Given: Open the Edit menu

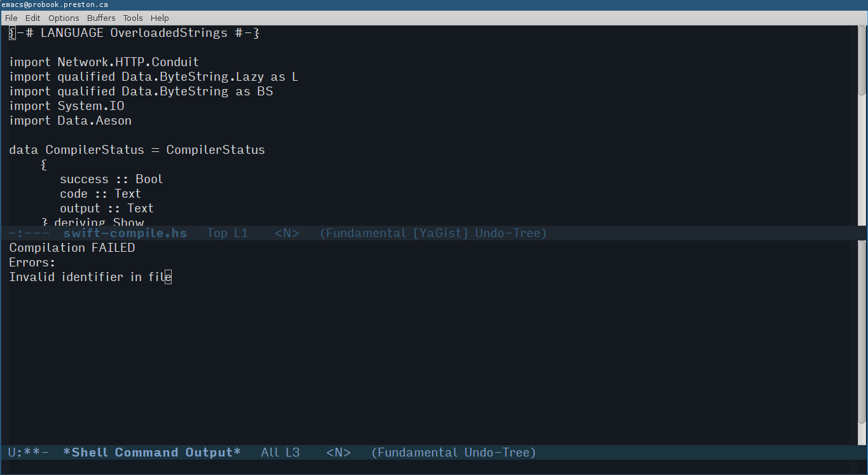Looking at the screenshot, I should (32, 18).
